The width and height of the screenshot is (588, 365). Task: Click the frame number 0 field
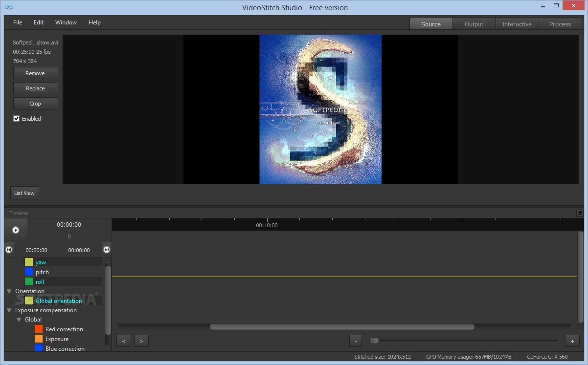pyautogui.click(x=69, y=236)
